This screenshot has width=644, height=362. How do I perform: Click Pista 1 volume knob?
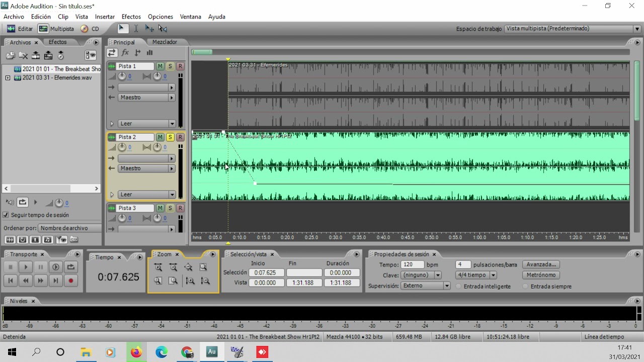[x=122, y=76]
